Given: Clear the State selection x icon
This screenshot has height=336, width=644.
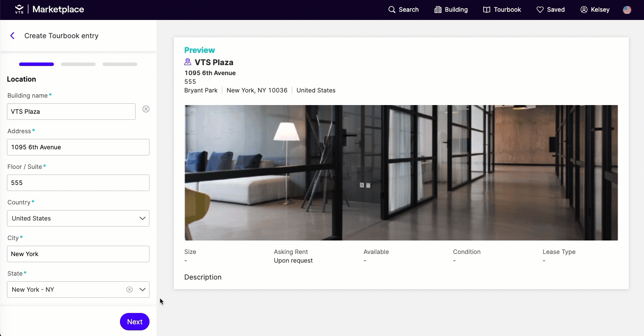Looking at the screenshot, I should [129, 290].
